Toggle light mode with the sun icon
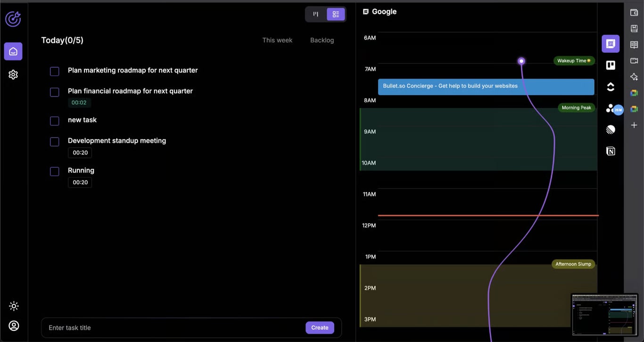The height and width of the screenshot is (342, 644). pos(14,306)
